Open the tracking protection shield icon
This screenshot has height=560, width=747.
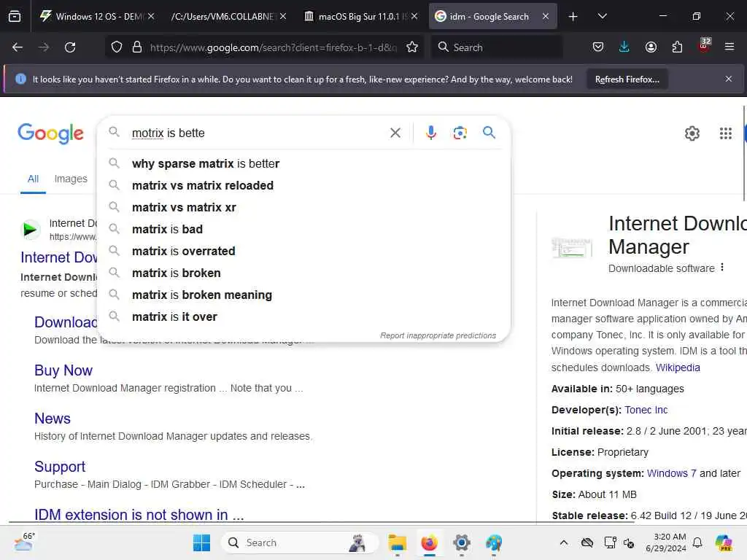tap(117, 47)
